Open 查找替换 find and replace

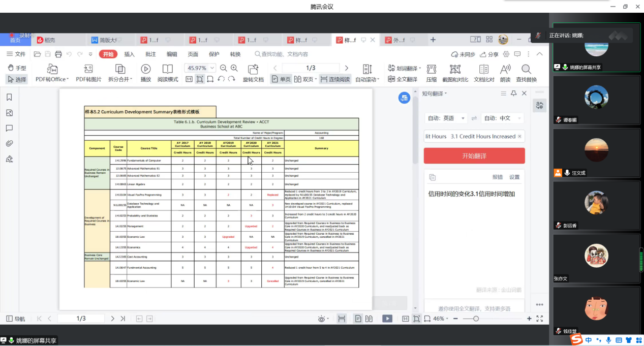pos(526,69)
